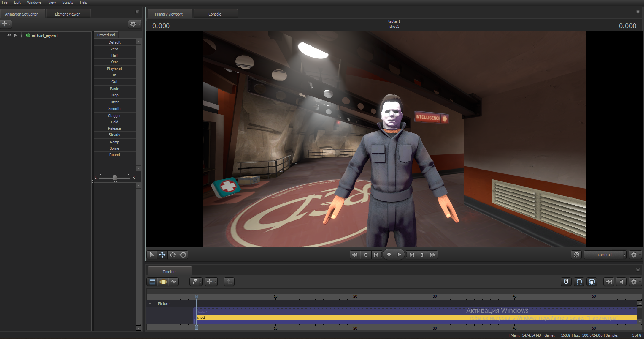Jump playback to the first frame
Viewport: 644px width, 339px height.
354,255
